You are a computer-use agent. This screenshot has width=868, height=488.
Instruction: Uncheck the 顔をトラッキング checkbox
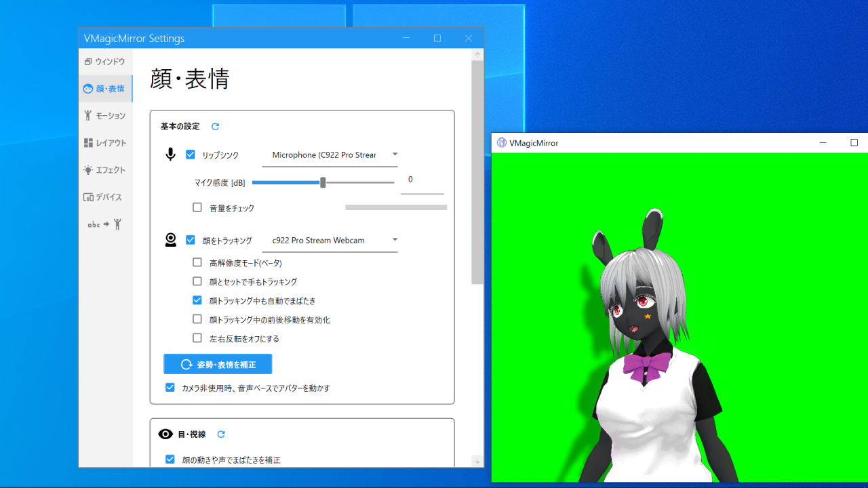tap(191, 240)
